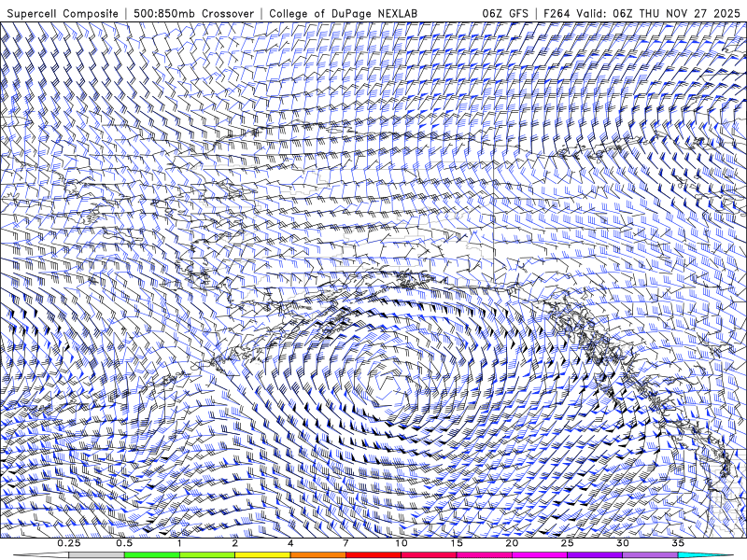Click the legend value 15
Screen dimensions: 747x560
[457, 543]
